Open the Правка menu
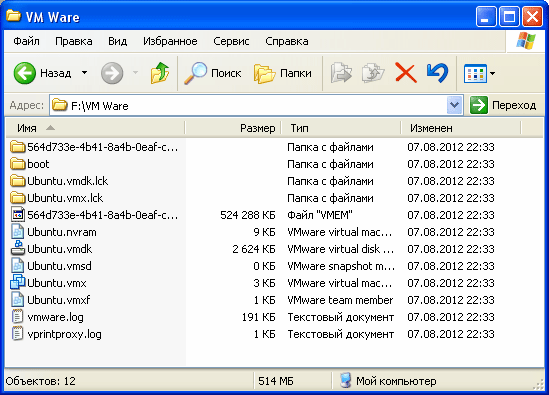The height and width of the screenshot is (395, 549). coord(74,41)
